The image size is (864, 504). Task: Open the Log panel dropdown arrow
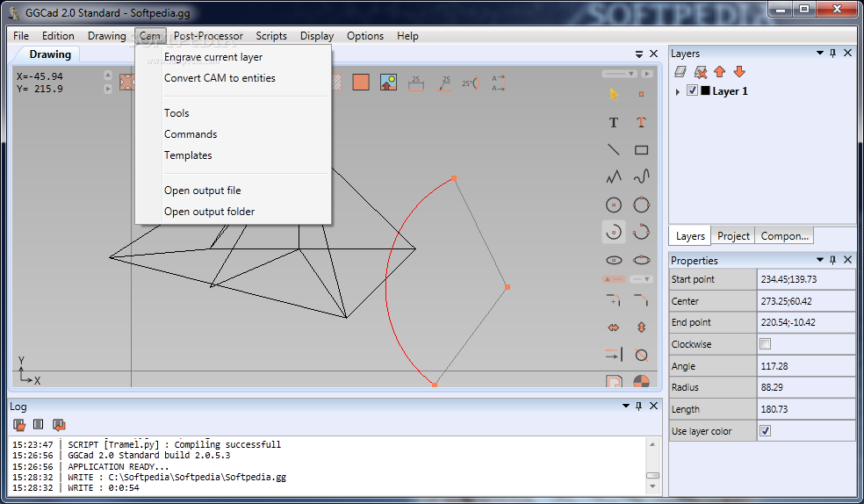626,406
